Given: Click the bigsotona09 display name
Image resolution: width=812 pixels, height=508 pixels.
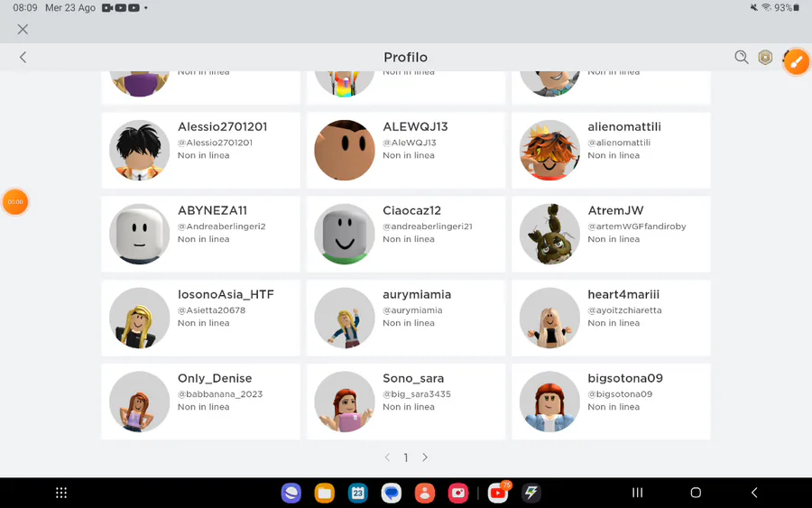Looking at the screenshot, I should pyautogui.click(x=625, y=379).
